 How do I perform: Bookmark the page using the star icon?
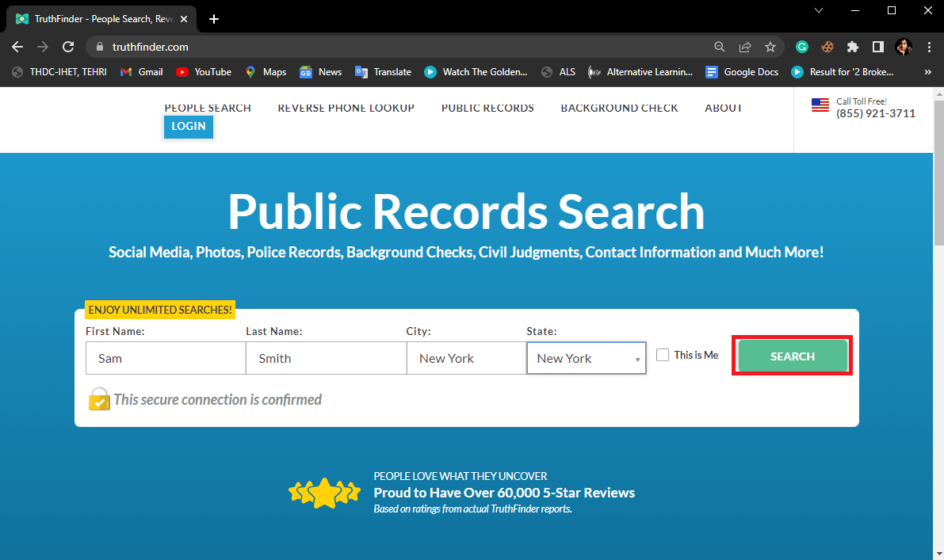[770, 47]
